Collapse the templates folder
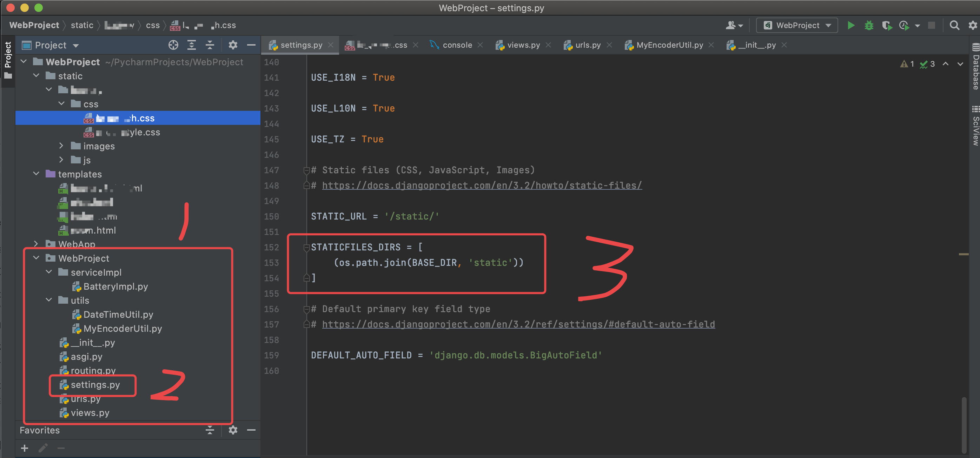 click(36, 174)
